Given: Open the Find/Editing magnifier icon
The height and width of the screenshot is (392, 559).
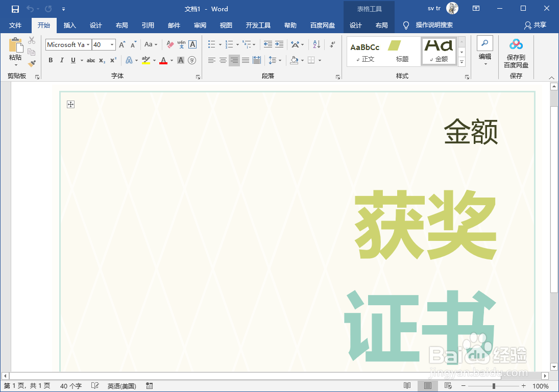Looking at the screenshot, I should (485, 43).
